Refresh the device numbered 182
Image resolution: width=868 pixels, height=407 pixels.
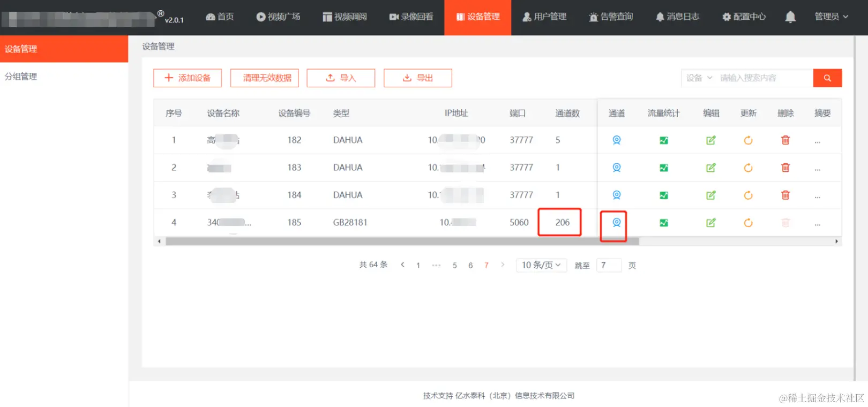(749, 140)
